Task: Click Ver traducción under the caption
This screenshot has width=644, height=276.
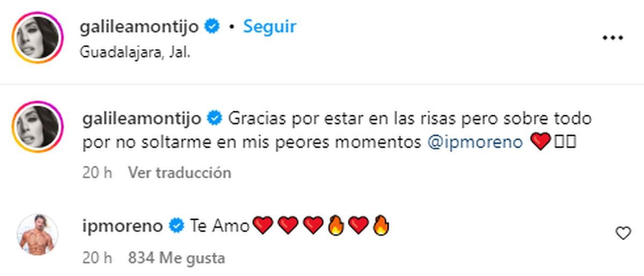Action: 179,173
